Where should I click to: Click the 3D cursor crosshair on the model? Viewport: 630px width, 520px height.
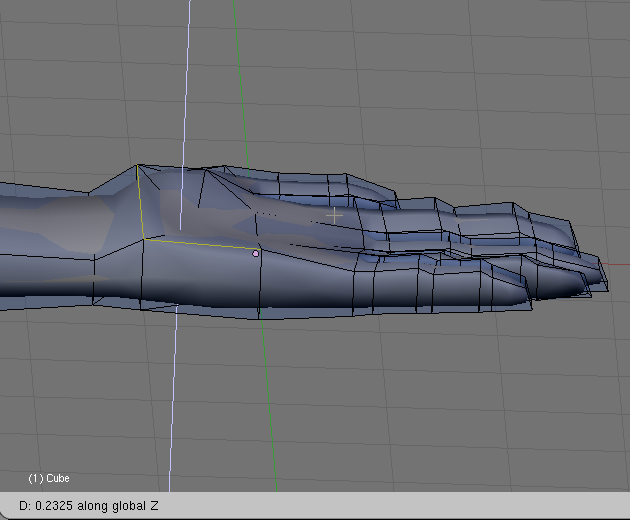point(334,216)
